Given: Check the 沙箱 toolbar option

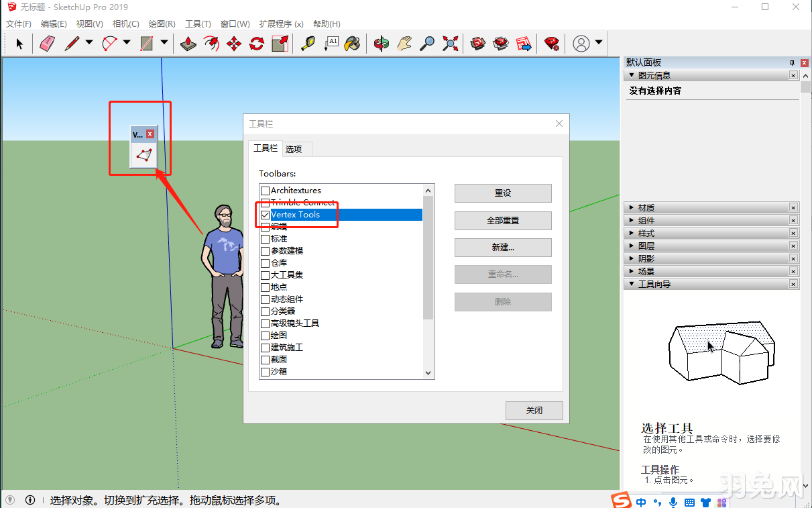Looking at the screenshot, I should (x=266, y=371).
